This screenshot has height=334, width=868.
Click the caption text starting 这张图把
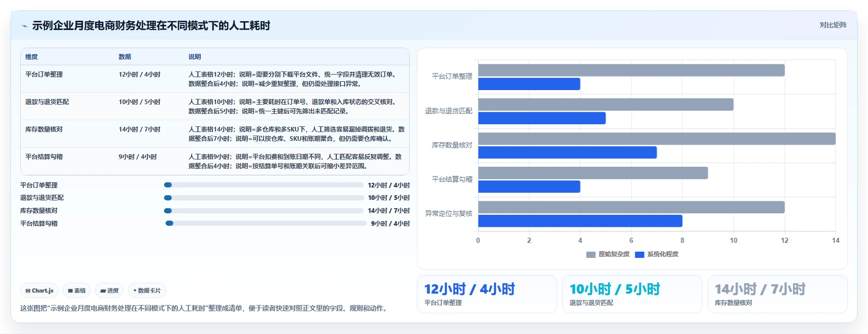(204, 308)
